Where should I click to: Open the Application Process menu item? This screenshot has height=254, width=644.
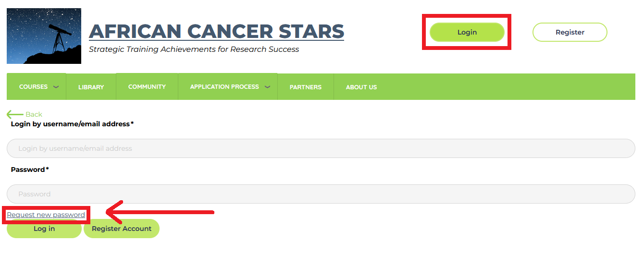pos(224,87)
